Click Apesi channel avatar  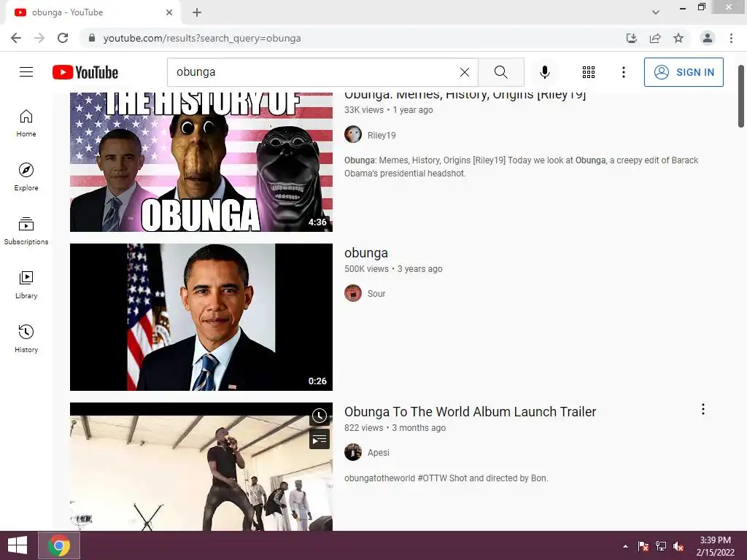[x=353, y=452]
